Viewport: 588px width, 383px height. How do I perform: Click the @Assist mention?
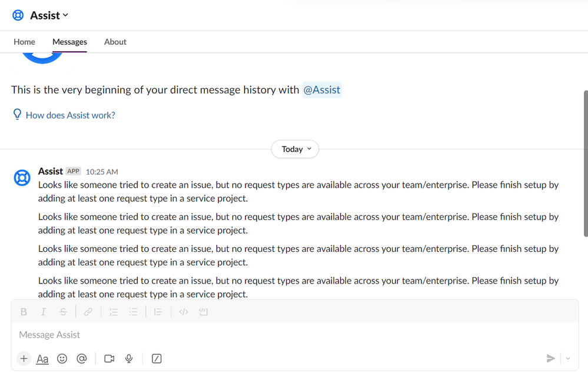point(322,90)
